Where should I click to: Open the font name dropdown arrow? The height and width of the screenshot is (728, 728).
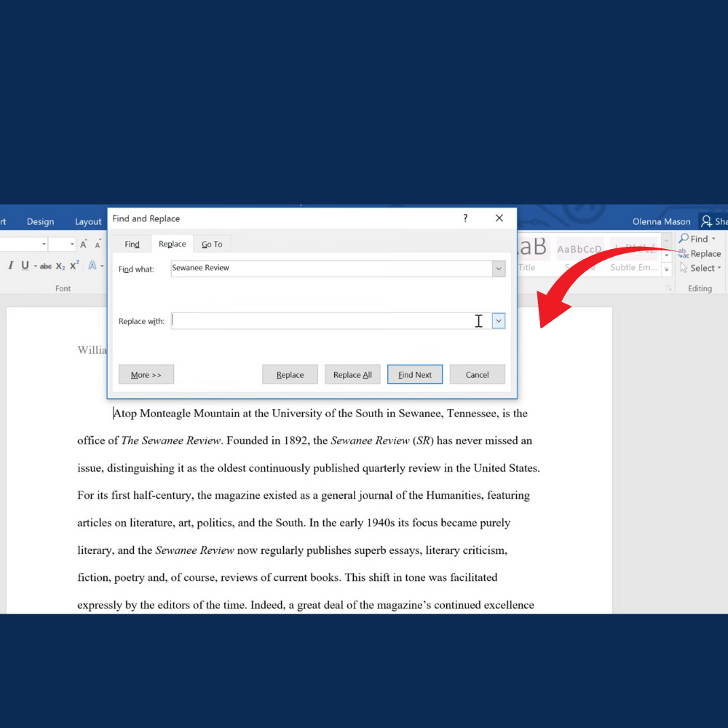pyautogui.click(x=44, y=244)
